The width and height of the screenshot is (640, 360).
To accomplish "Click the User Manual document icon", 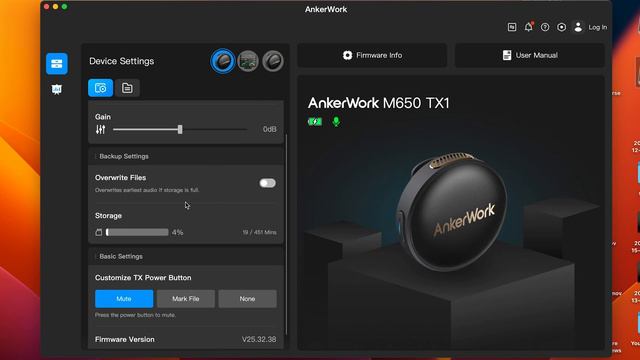I will click(x=507, y=55).
